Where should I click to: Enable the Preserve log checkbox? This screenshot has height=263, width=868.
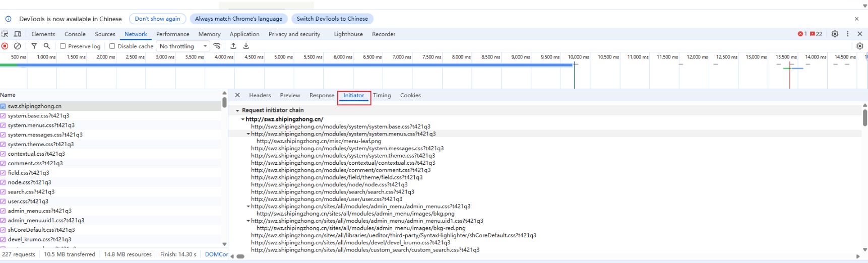63,46
